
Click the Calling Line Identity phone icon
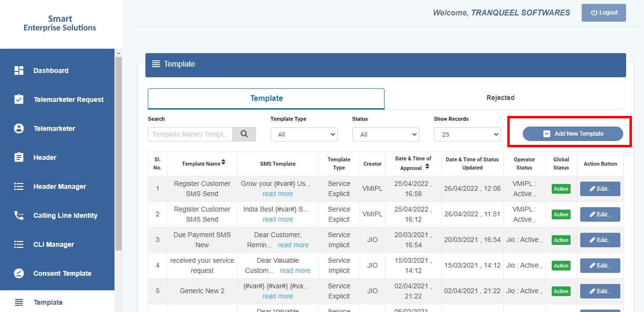[x=19, y=215]
